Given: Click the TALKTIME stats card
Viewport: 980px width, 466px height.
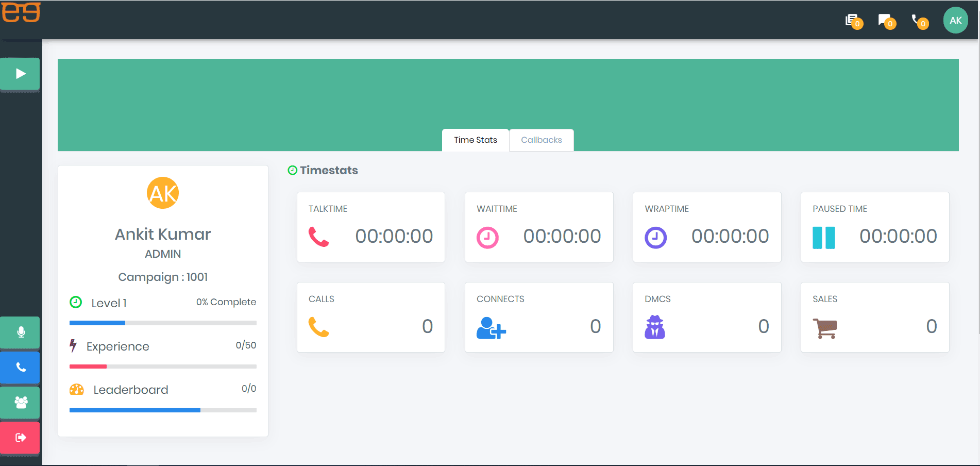Looking at the screenshot, I should click(370, 227).
